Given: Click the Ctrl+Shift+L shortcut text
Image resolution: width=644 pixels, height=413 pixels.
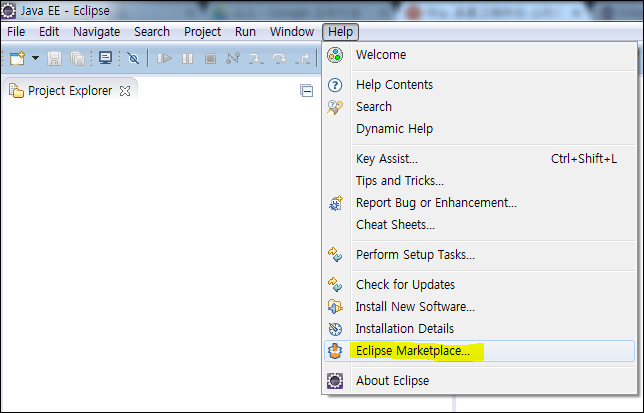Looking at the screenshot, I should 584,158.
